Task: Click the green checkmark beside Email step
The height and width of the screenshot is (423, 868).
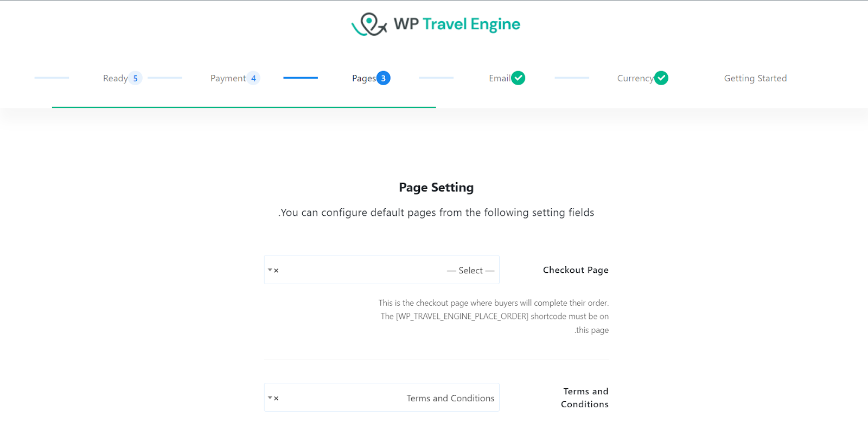Action: click(518, 78)
